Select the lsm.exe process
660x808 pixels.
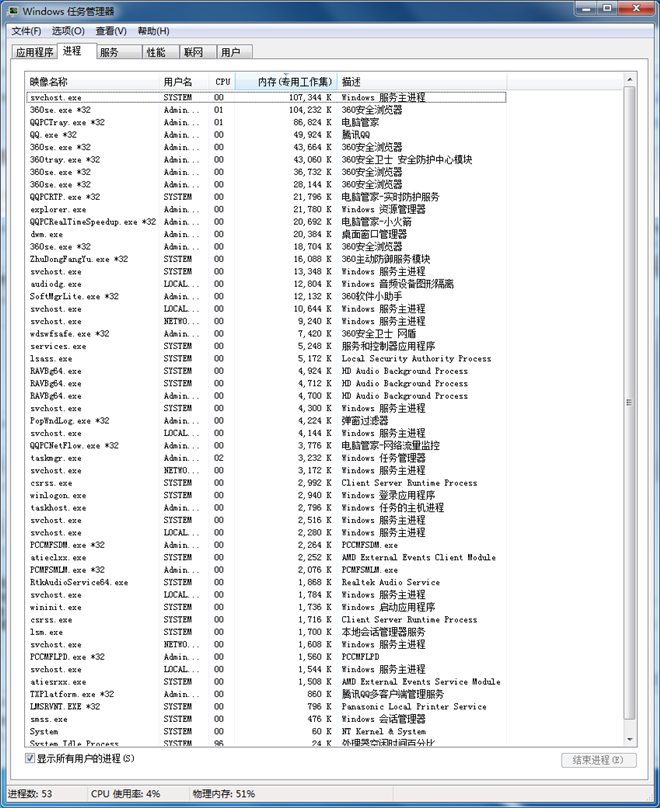pyautogui.click(x=266, y=632)
